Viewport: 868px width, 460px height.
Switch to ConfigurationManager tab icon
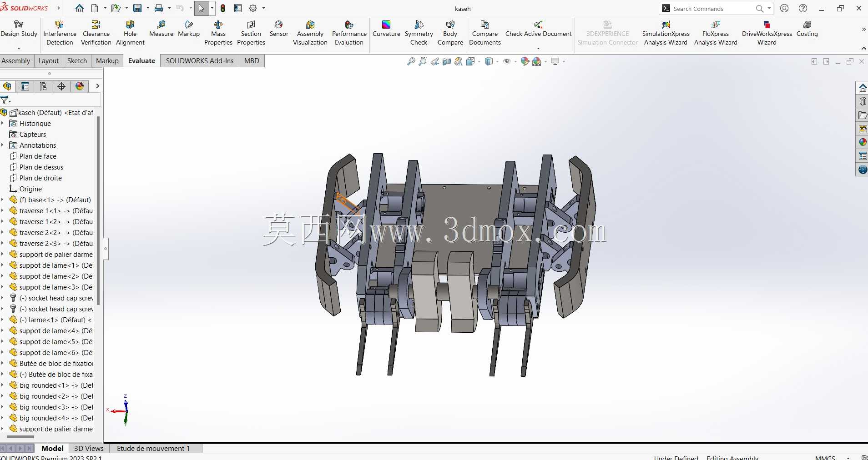(43, 86)
